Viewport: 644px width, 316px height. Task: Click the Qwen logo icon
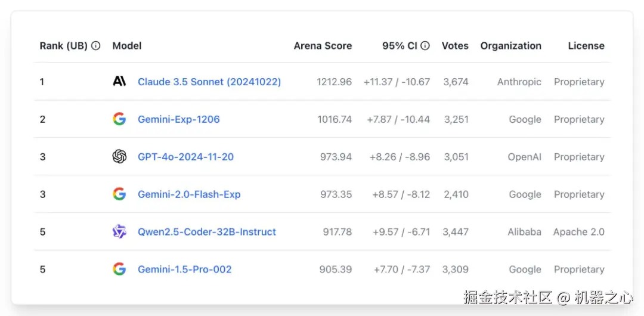(119, 232)
